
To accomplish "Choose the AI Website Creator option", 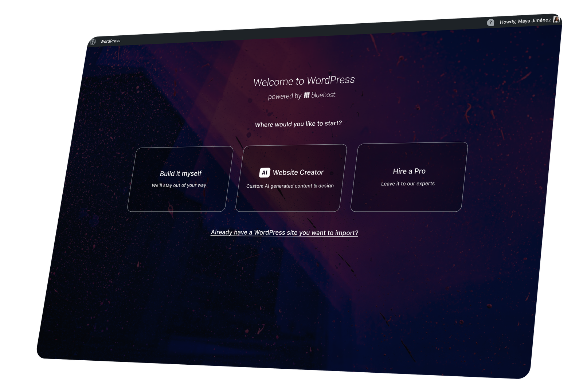I will tap(291, 177).
